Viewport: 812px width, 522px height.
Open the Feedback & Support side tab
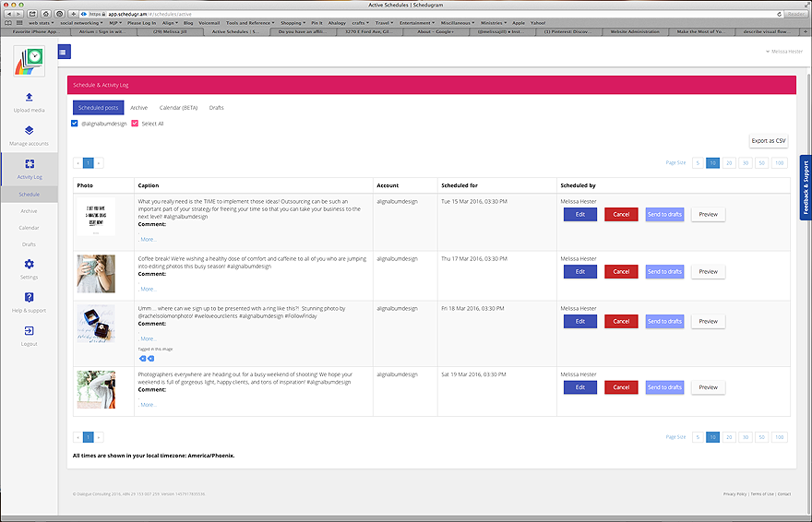point(805,188)
